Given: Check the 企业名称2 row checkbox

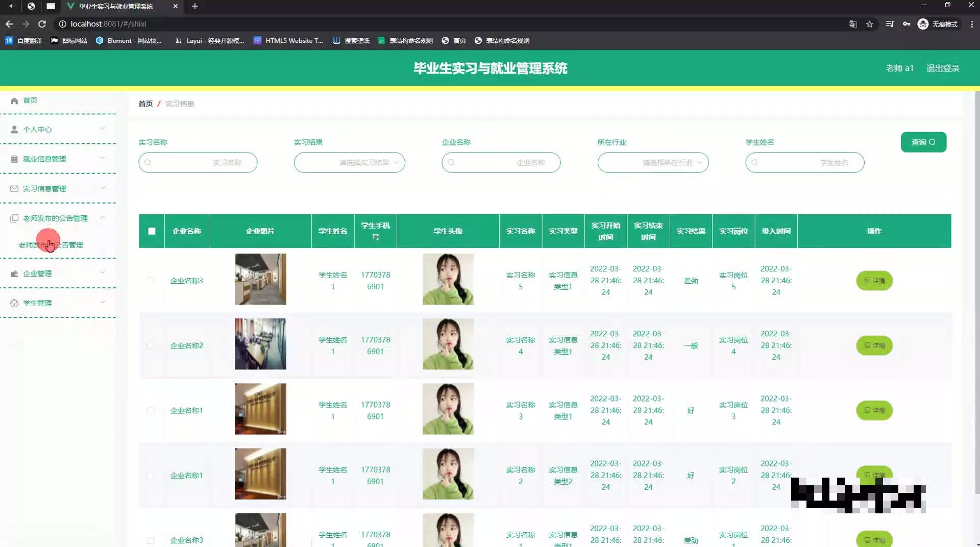Looking at the screenshot, I should pyautogui.click(x=151, y=345).
